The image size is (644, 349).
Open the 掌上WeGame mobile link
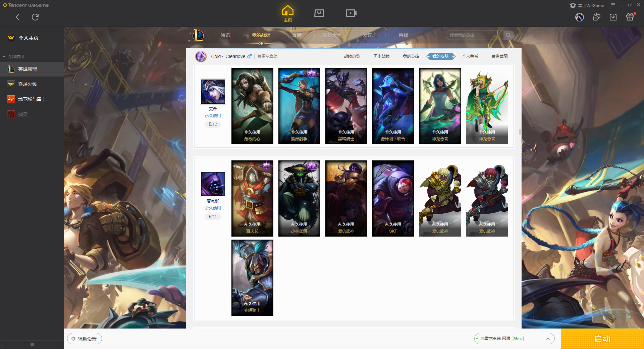[x=587, y=5]
